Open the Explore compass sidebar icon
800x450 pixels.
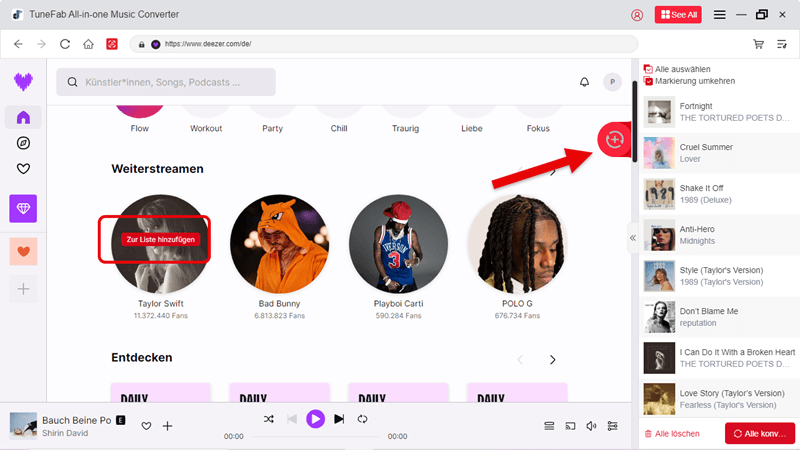(23, 143)
